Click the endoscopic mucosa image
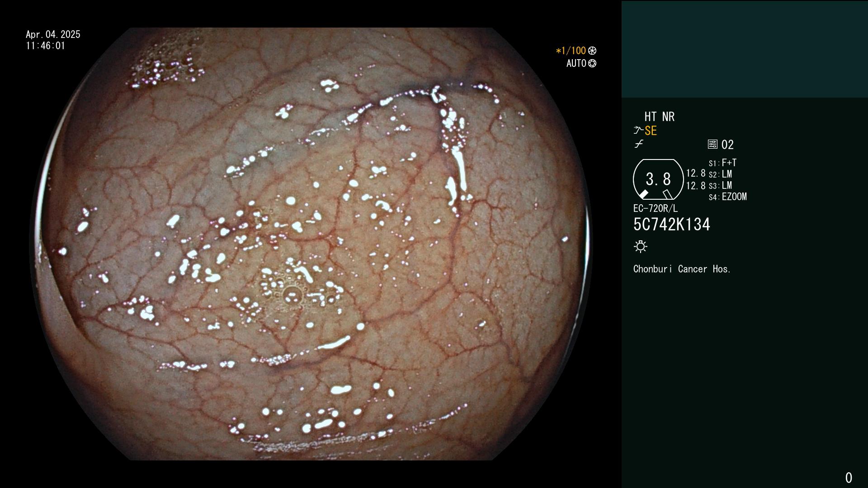This screenshot has width=868, height=488. tap(312, 244)
